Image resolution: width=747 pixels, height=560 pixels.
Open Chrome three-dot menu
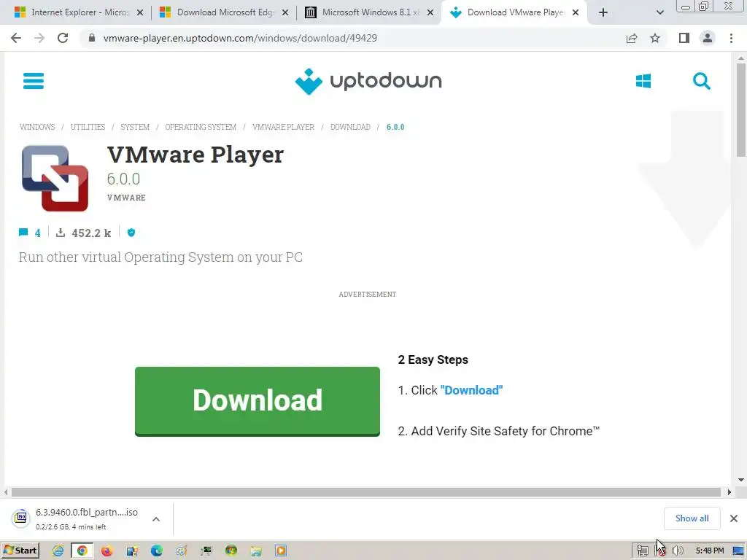[731, 38]
